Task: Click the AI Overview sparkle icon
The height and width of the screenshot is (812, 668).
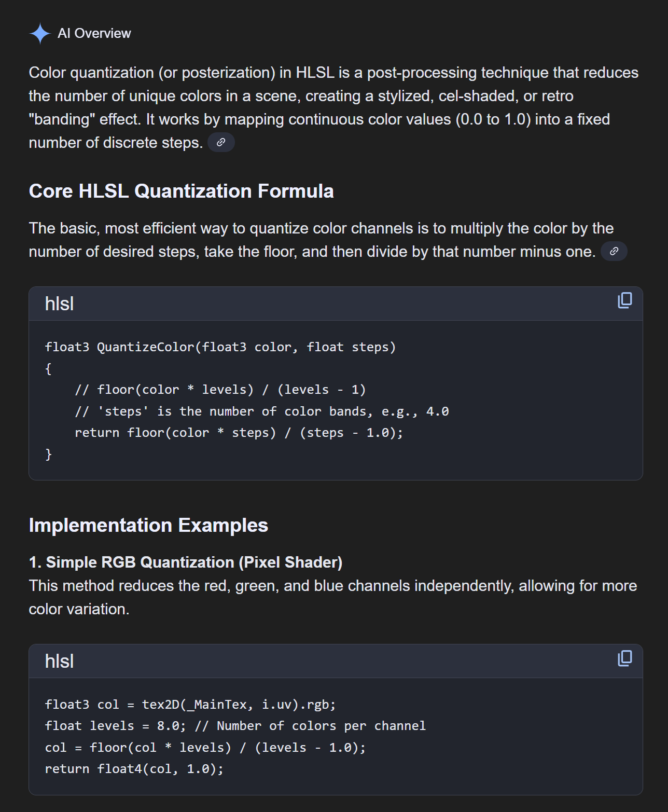Action: tap(40, 34)
